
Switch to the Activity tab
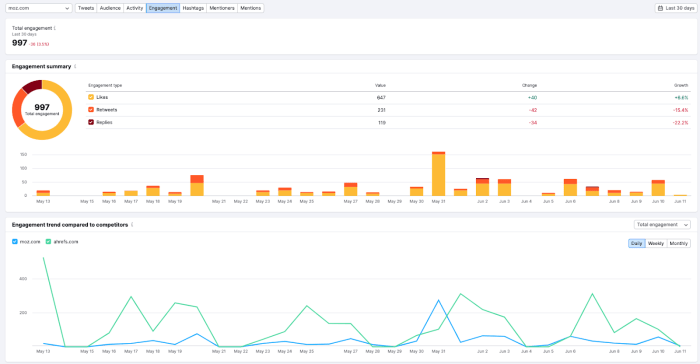135,8
